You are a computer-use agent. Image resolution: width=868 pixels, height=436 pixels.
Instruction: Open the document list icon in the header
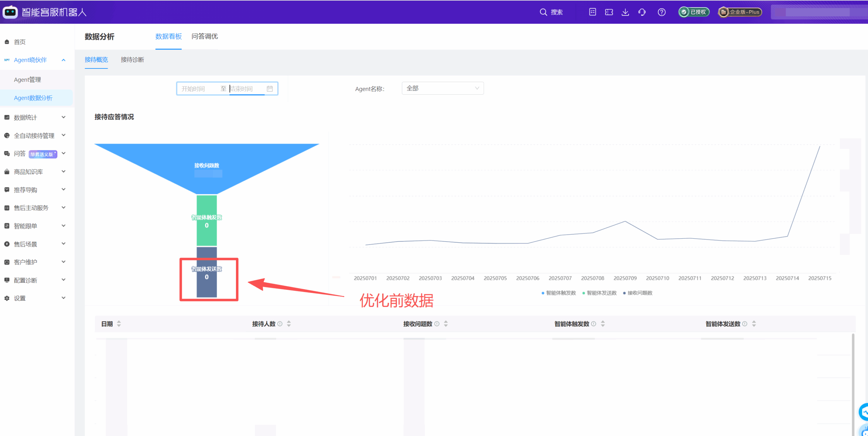(592, 12)
